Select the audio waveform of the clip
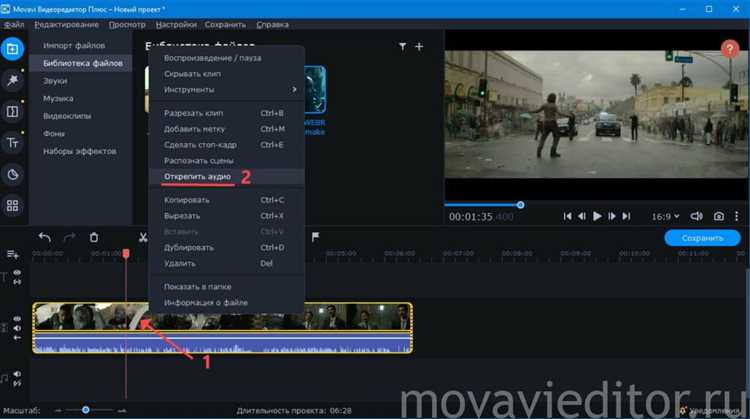The width and height of the screenshot is (750, 419). (x=222, y=343)
